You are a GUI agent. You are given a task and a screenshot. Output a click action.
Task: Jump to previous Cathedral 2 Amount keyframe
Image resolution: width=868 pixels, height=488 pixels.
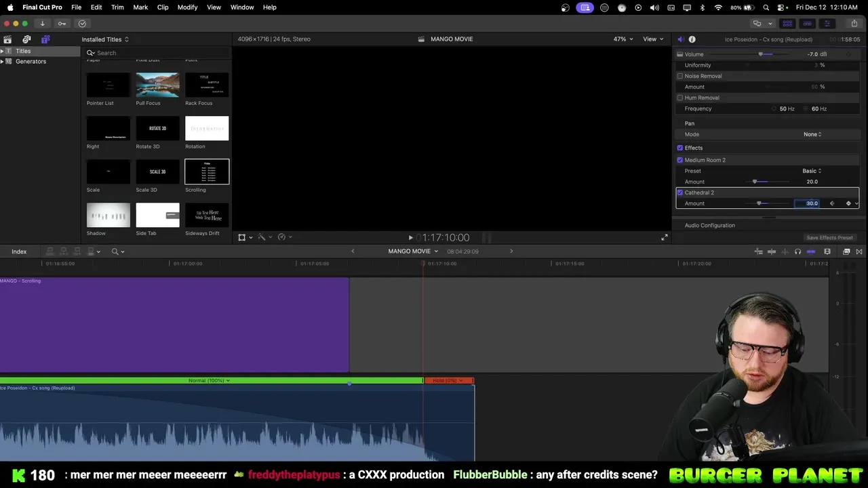[832, 203]
